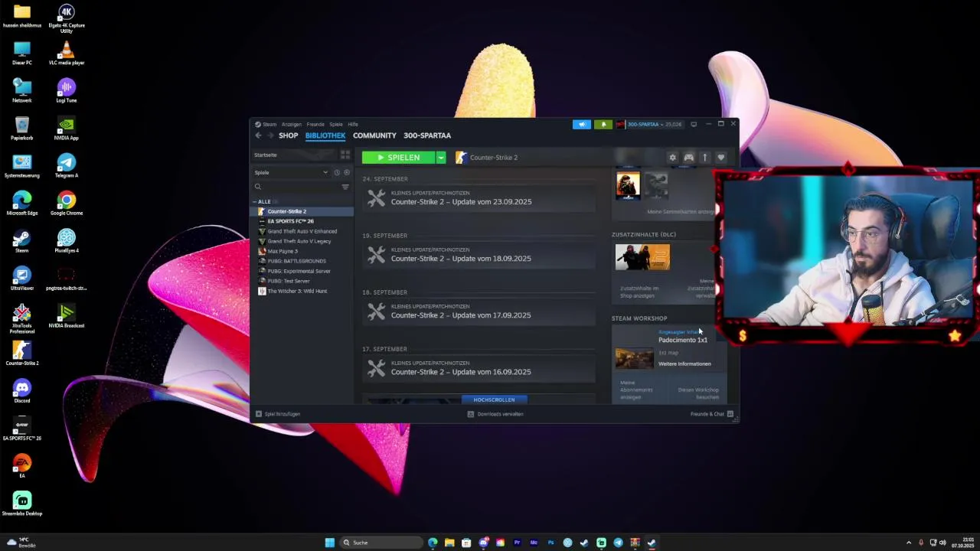The image size is (980, 551).
Task: Open the 300-SPARTAA profile tab
Action: pyautogui.click(x=427, y=135)
